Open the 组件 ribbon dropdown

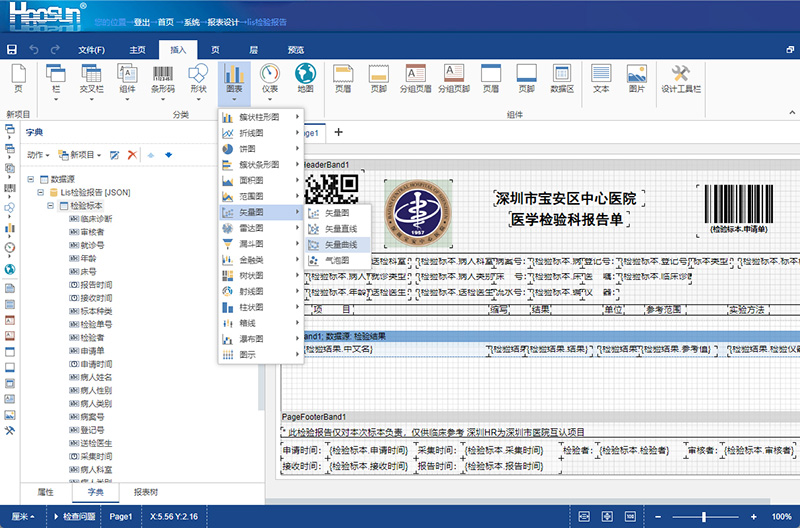[x=127, y=82]
